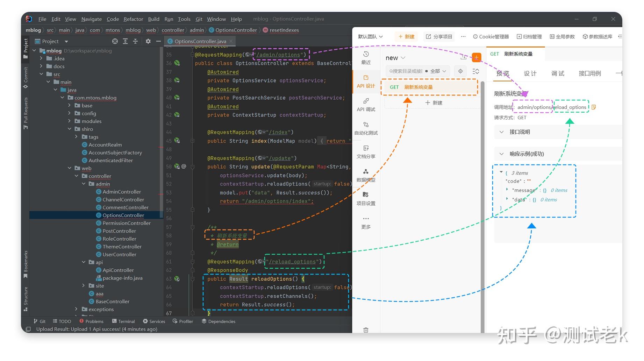Click the tool windows quick-access icon in status bar
Viewport: 644px width, 361px height.
coord(28,329)
